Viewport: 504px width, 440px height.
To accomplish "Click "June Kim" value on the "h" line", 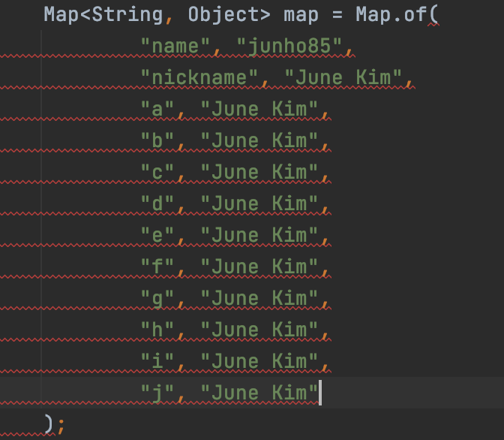I will click(x=259, y=330).
